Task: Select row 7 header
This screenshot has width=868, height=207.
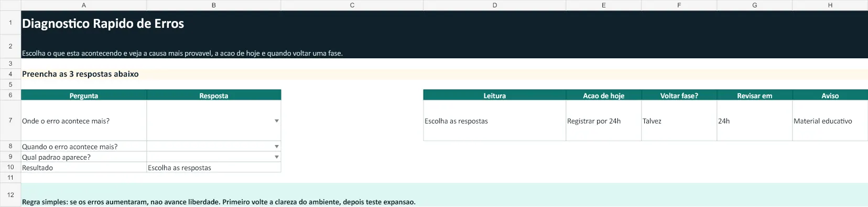Action: pyautogui.click(x=10, y=120)
